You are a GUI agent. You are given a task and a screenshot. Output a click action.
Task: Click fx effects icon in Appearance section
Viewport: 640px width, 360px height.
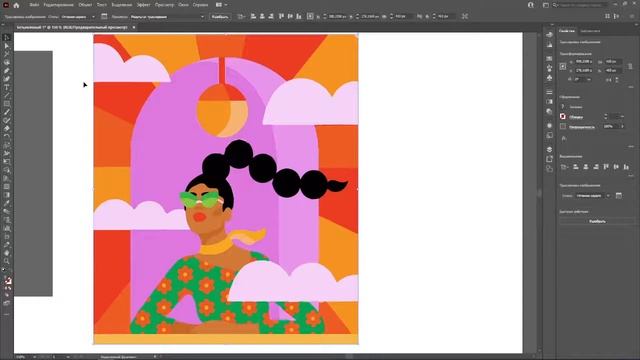pyautogui.click(x=564, y=139)
